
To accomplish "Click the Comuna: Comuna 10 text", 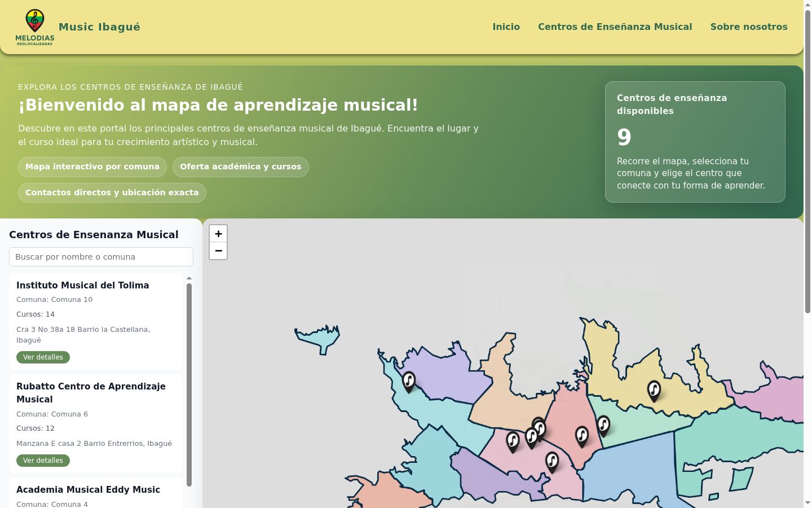I will click(x=54, y=300).
